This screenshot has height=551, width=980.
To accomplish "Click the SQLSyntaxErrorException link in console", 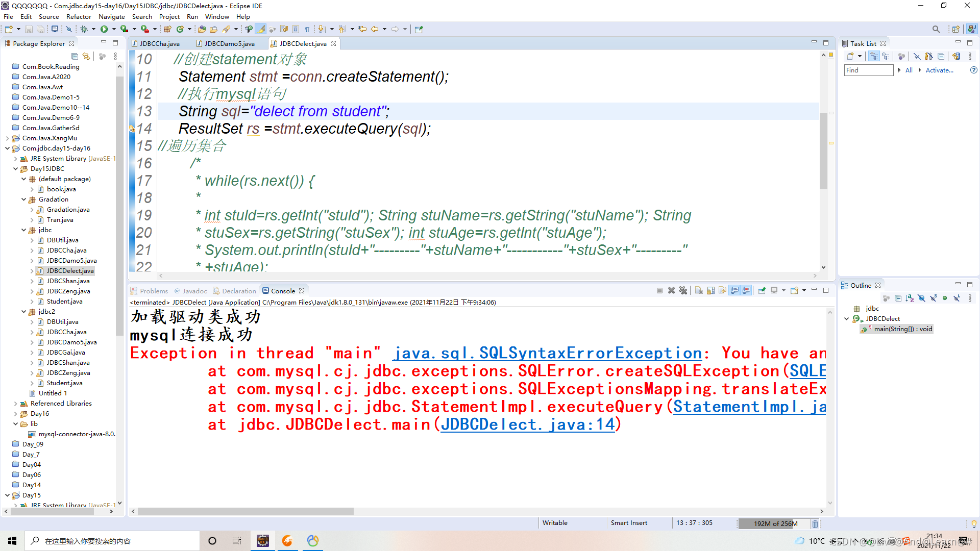I will point(548,353).
